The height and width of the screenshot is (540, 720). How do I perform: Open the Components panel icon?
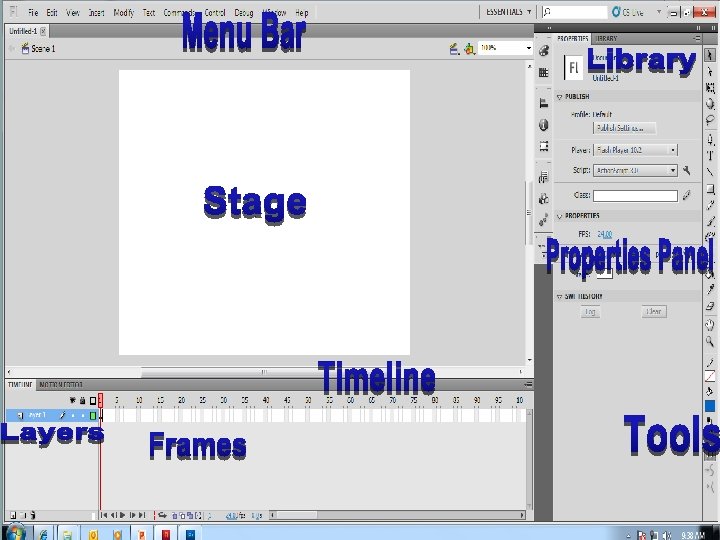pos(544,199)
